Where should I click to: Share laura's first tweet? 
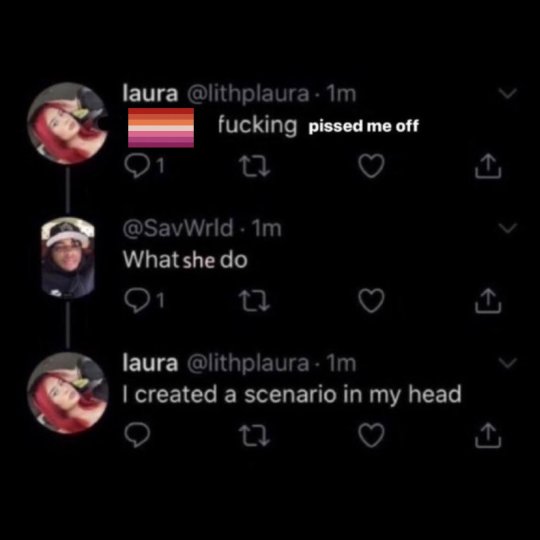pos(488,166)
